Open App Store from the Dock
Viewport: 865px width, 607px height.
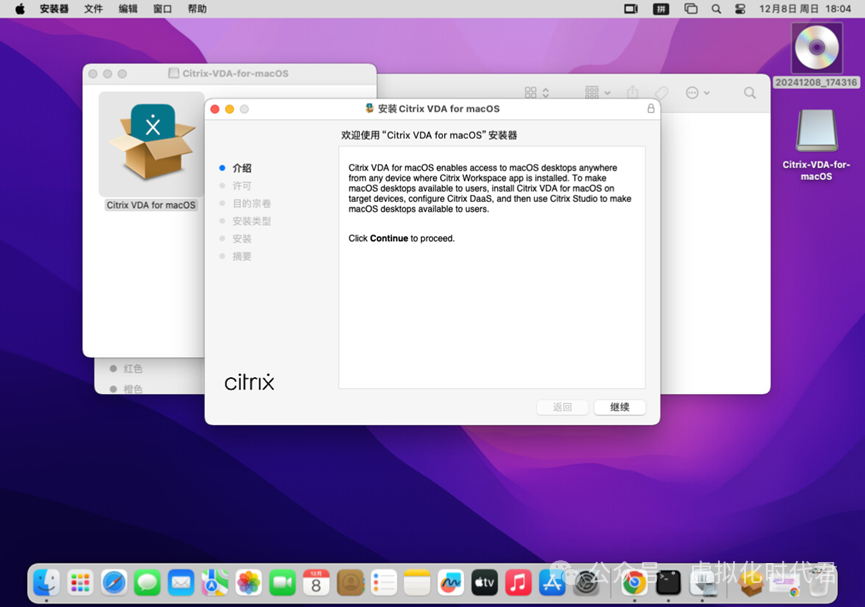coord(550,580)
